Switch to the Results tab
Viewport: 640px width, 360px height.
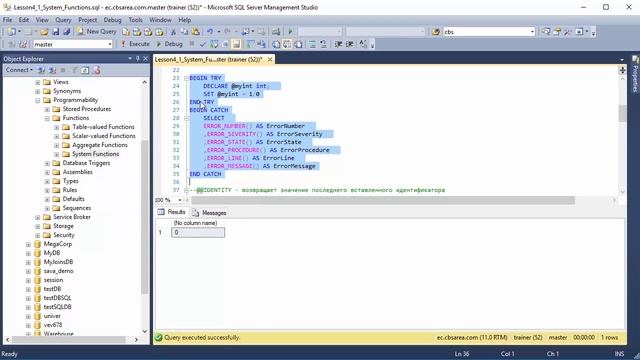tap(172, 212)
